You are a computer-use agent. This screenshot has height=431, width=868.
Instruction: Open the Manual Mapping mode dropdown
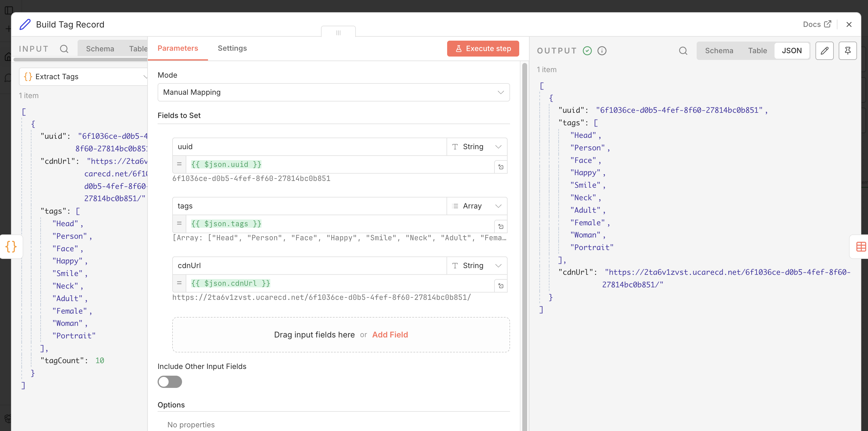(333, 92)
